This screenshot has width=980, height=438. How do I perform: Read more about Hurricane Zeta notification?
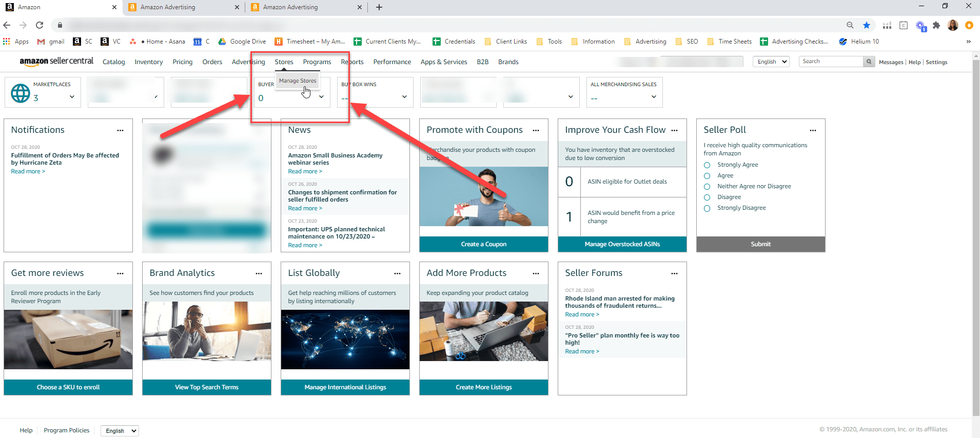(28, 171)
